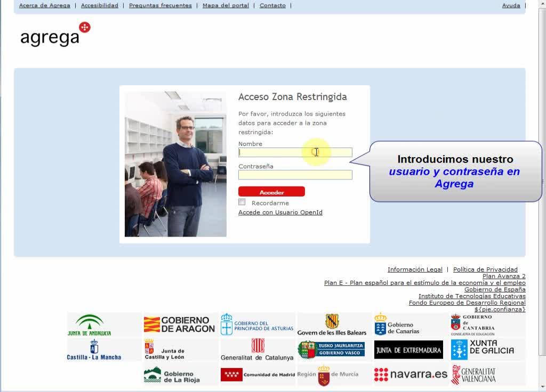Image resolution: width=546 pixels, height=392 pixels.
Task: Open the Eusko Jaurlaritza Gobierno Vasco logo
Action: coord(331,349)
